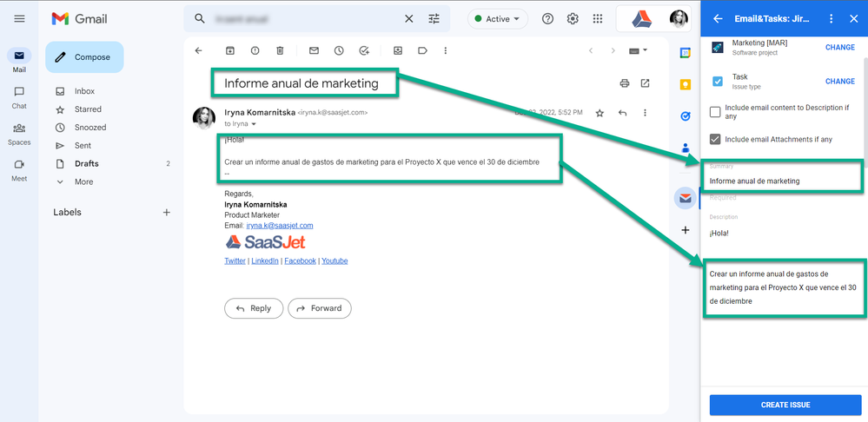This screenshot has width=868, height=422.
Task: Change the Marketing [MAR] project
Action: (840, 48)
